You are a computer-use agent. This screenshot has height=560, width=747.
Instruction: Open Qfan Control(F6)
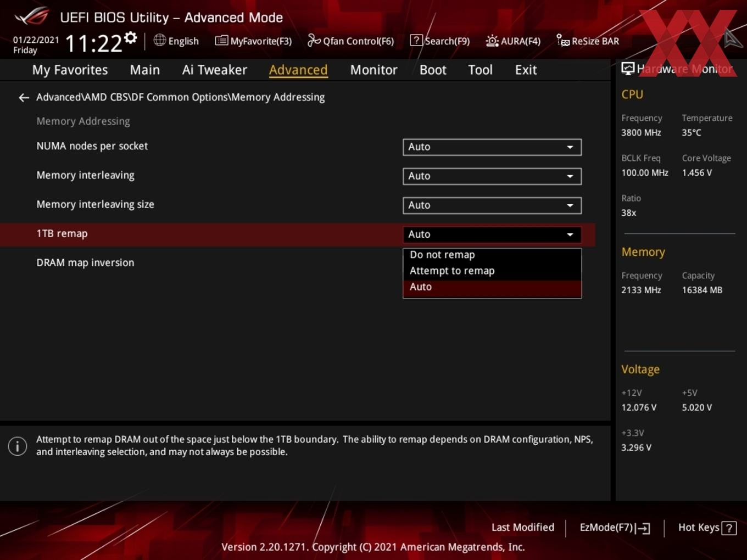click(350, 41)
